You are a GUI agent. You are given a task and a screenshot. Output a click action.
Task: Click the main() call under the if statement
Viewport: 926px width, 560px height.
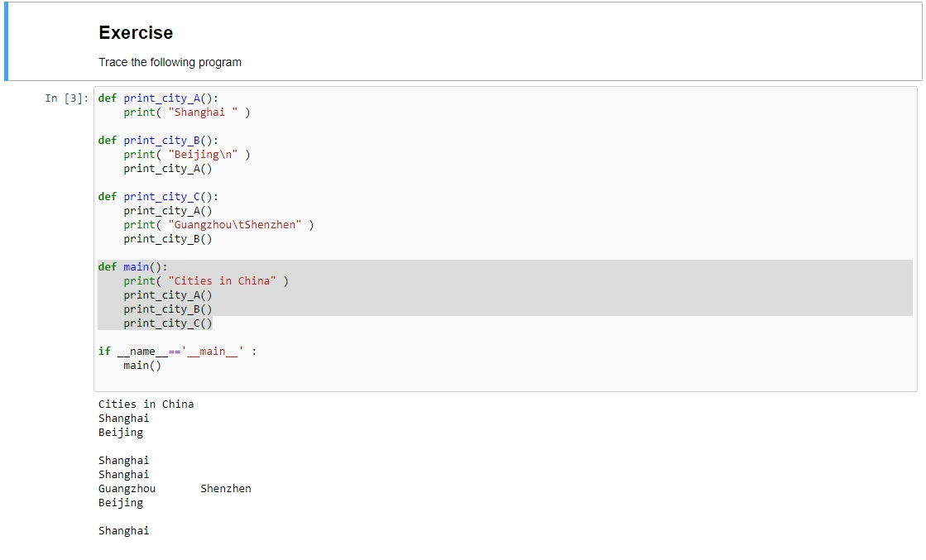(x=142, y=365)
